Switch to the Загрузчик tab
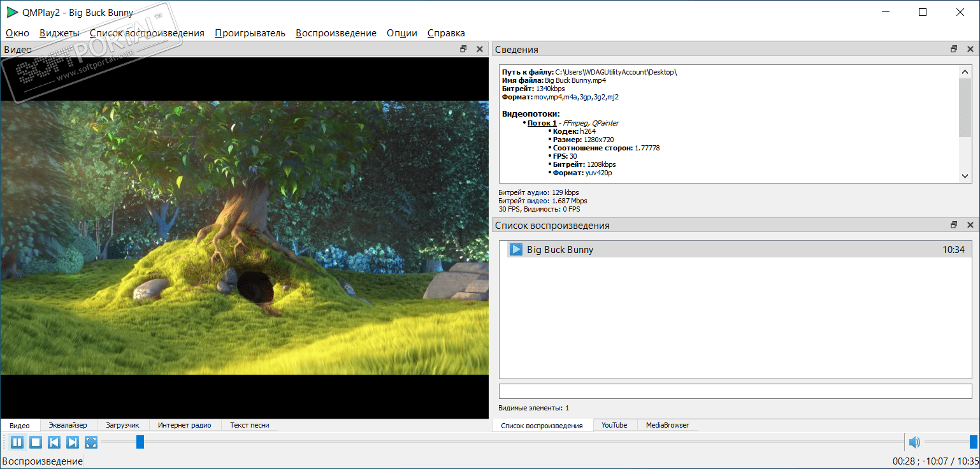The width and height of the screenshot is (980, 469). coord(122,425)
